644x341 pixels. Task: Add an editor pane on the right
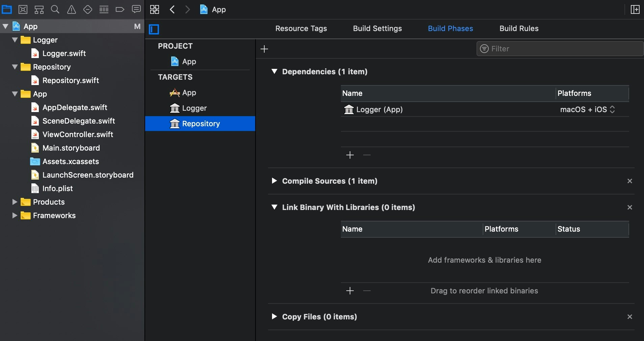(x=635, y=9)
